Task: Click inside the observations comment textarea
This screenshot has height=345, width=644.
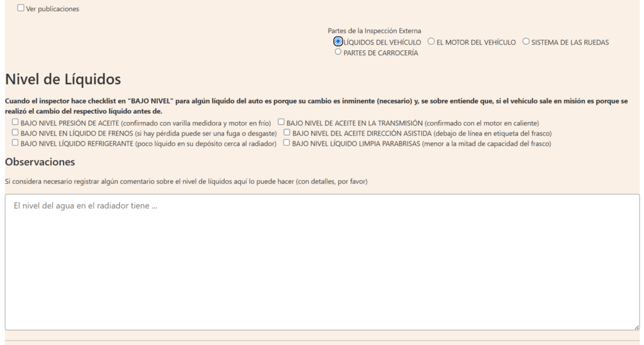Action: [322, 262]
